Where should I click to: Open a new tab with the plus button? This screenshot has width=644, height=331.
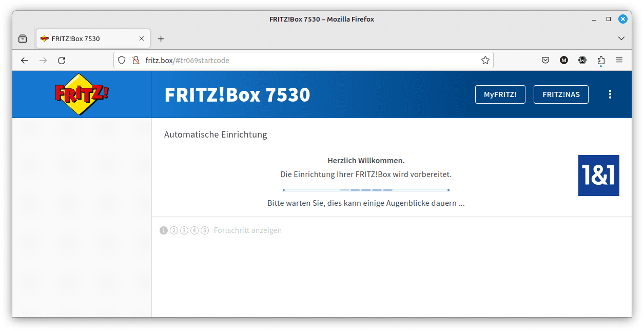161,38
